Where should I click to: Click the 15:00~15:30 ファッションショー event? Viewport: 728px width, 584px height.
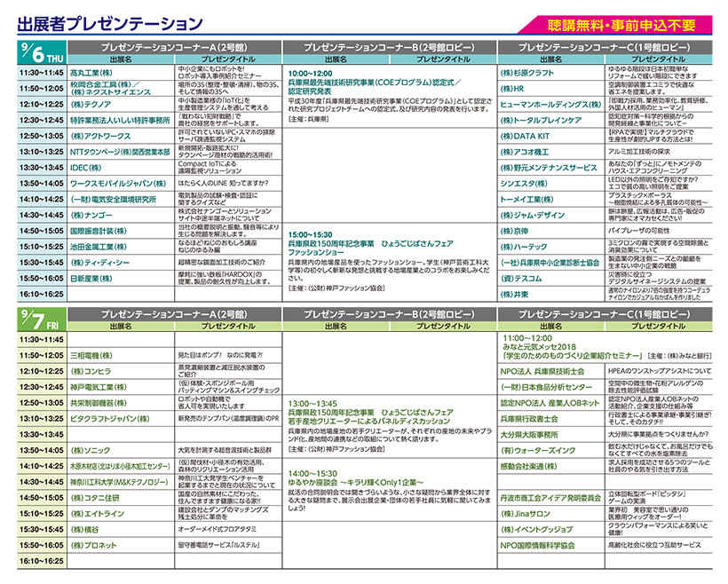pyautogui.click(x=390, y=261)
